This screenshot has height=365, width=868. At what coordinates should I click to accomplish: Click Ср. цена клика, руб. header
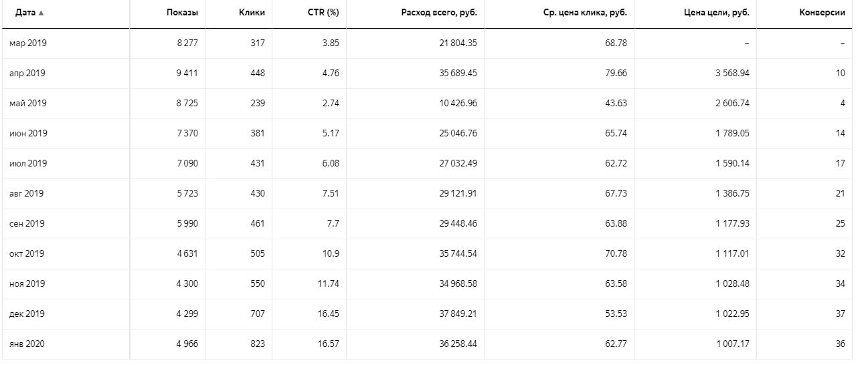pos(585,13)
